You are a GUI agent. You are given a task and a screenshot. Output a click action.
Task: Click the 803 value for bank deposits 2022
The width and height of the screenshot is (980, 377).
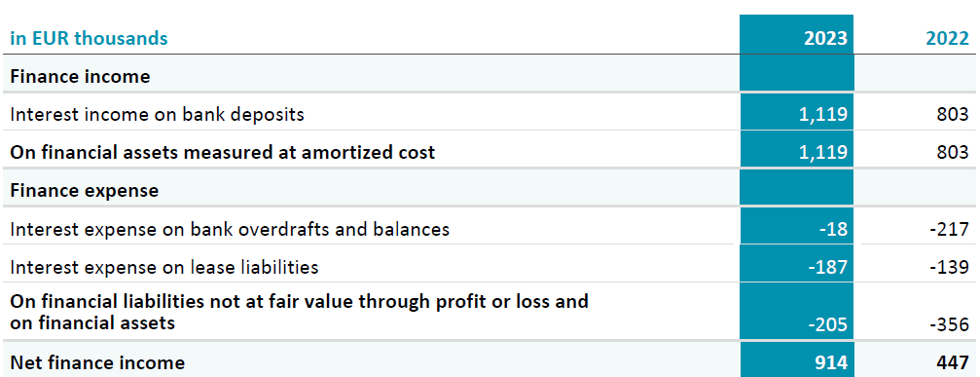(x=953, y=114)
